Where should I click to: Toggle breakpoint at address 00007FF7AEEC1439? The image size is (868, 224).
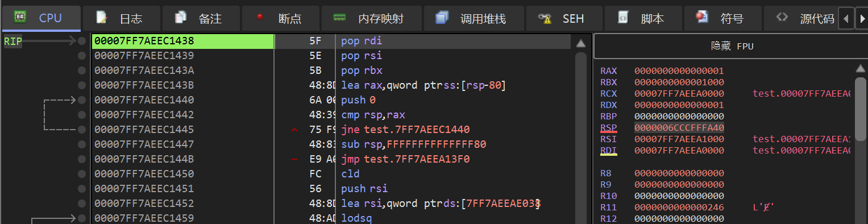(x=82, y=56)
